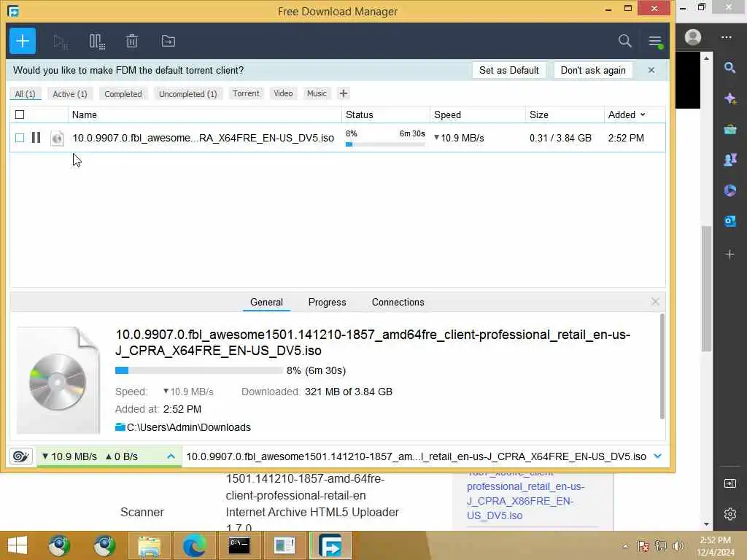Screen dimensions: 747x560
Task: Dismiss the default torrent client banner
Action: [651, 70]
